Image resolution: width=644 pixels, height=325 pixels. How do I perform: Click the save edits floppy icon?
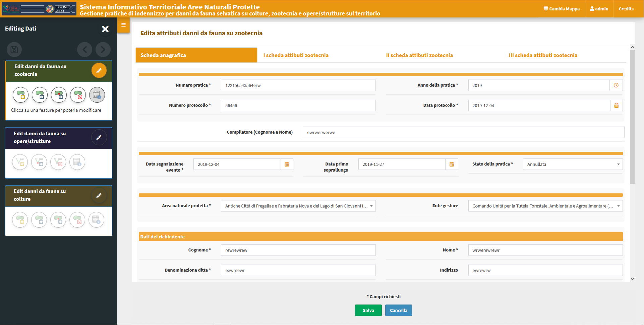coord(14,50)
